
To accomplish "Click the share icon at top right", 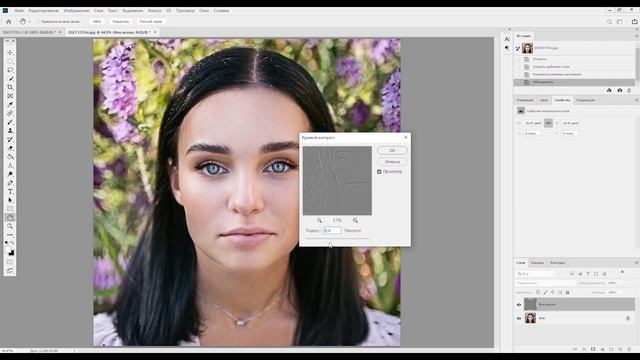I will 634,22.
